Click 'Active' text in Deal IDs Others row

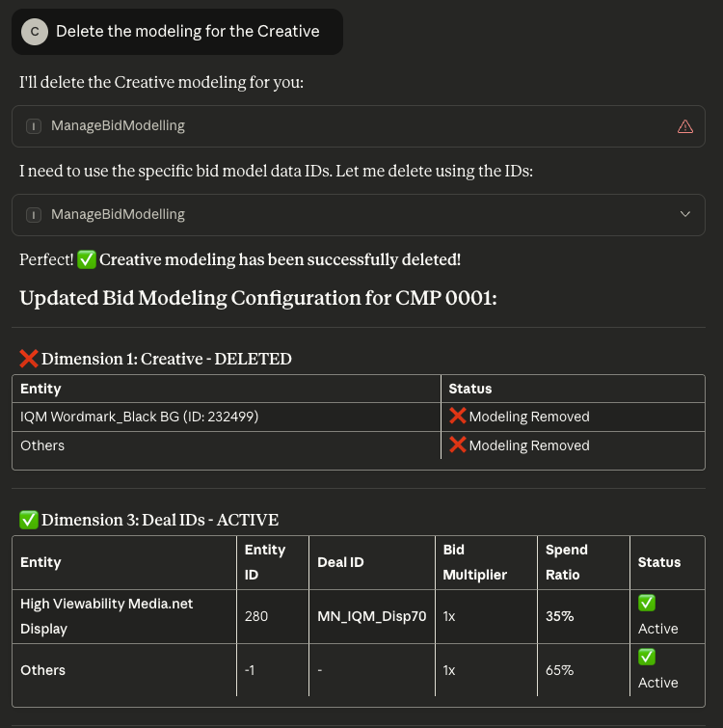click(657, 683)
